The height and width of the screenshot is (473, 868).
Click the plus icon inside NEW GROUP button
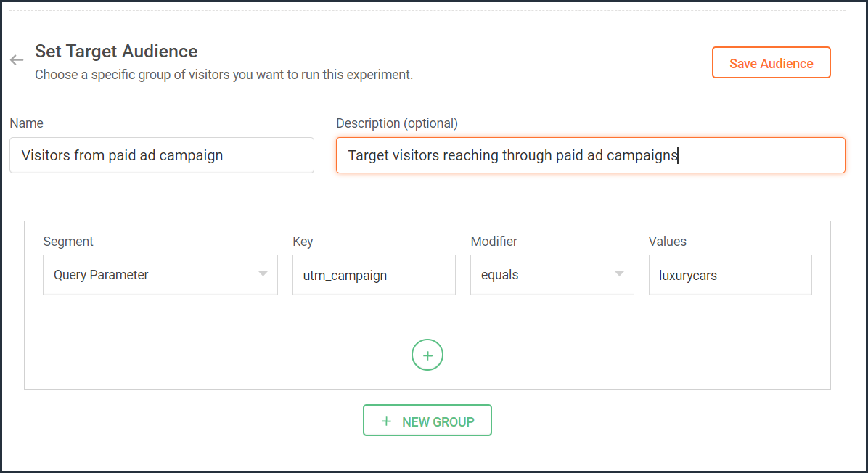(386, 421)
